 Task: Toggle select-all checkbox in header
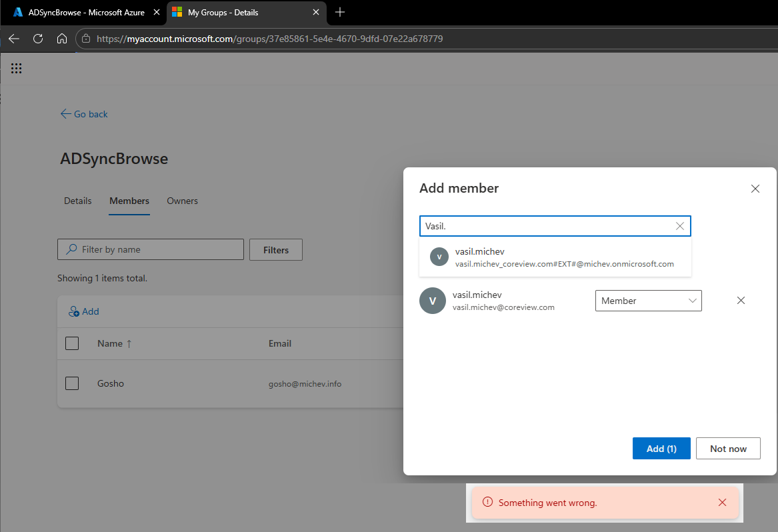pyautogui.click(x=72, y=343)
